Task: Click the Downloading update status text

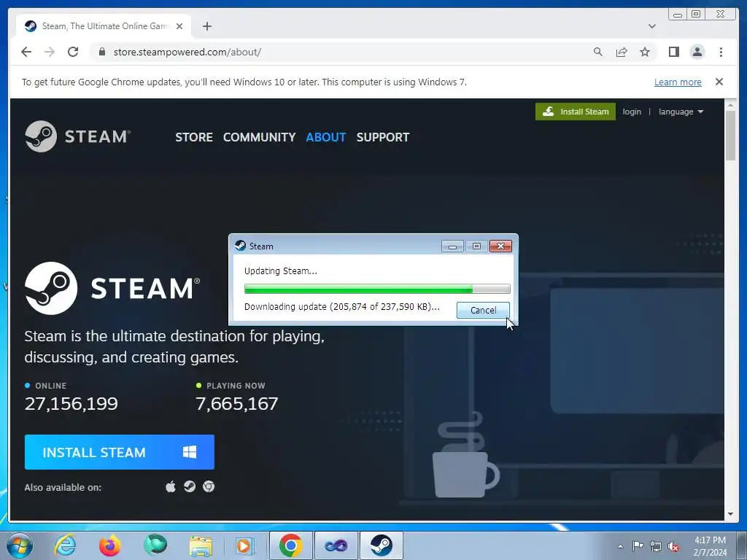Action: coord(341,307)
